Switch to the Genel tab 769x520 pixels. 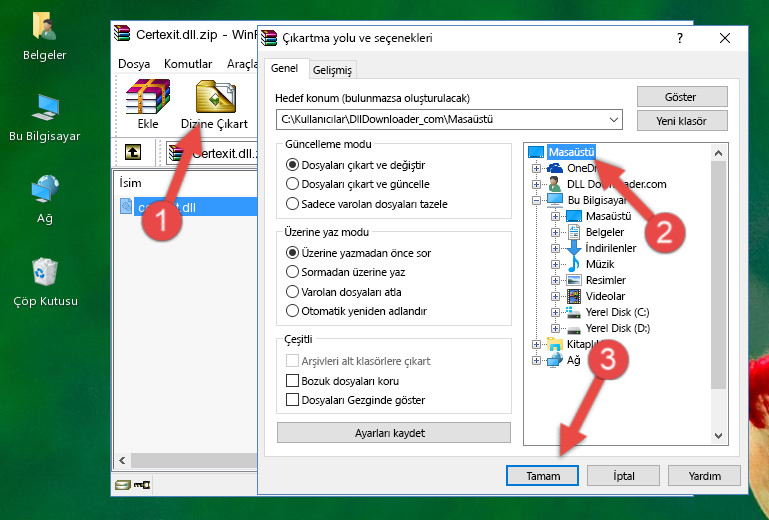tap(284, 68)
